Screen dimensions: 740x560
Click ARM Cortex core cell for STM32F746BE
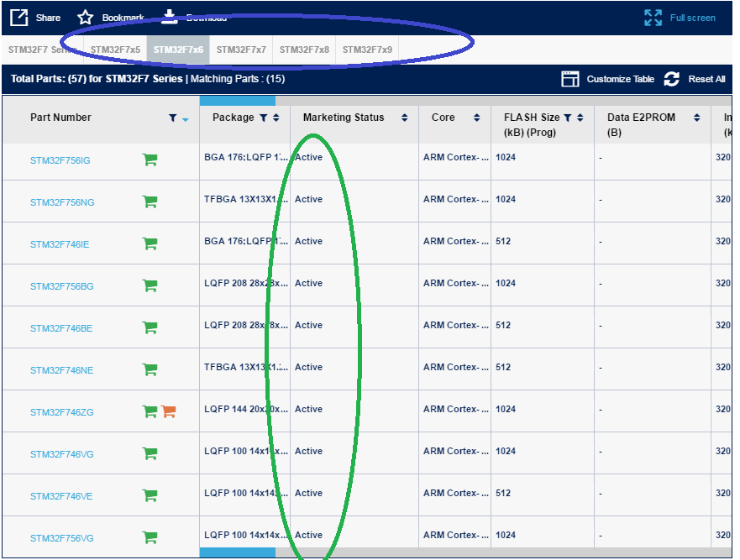tap(456, 325)
